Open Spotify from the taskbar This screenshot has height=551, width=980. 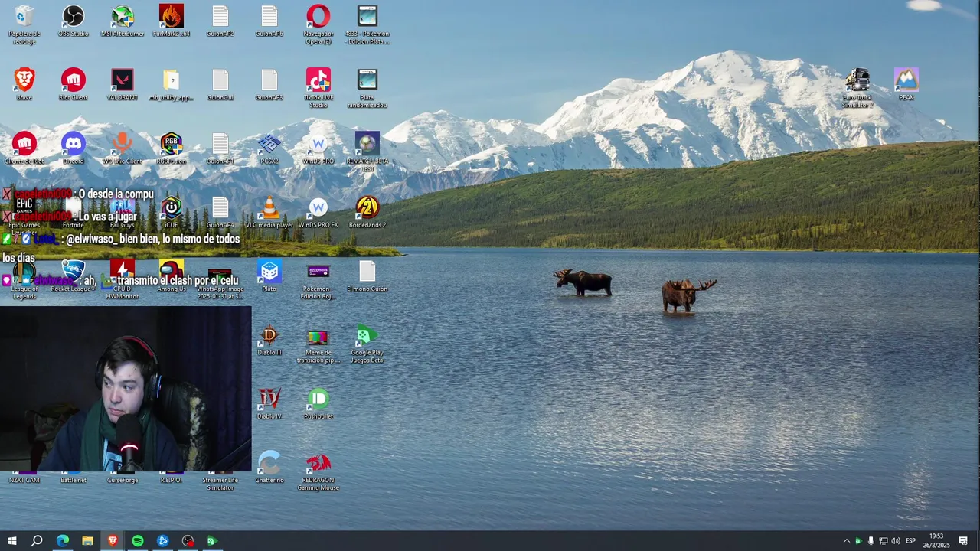(138, 541)
